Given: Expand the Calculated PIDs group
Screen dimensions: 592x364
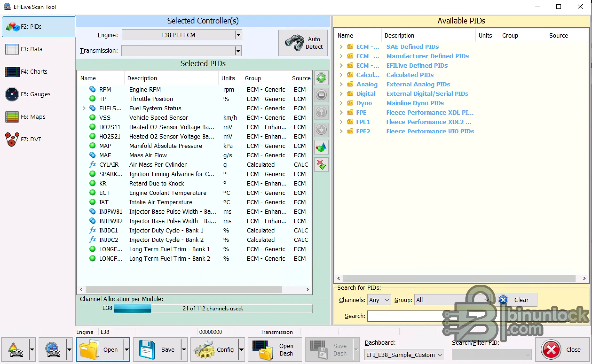Looking at the screenshot, I should 341,75.
